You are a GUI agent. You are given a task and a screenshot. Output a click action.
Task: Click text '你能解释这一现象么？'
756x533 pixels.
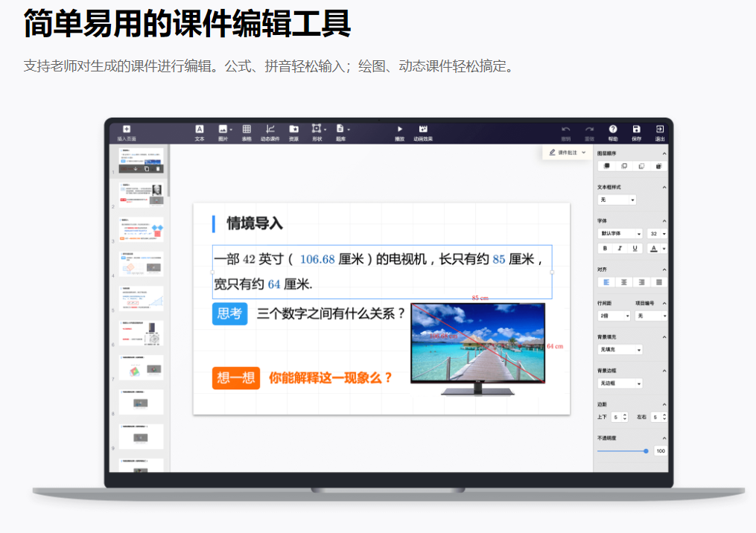click(x=331, y=378)
